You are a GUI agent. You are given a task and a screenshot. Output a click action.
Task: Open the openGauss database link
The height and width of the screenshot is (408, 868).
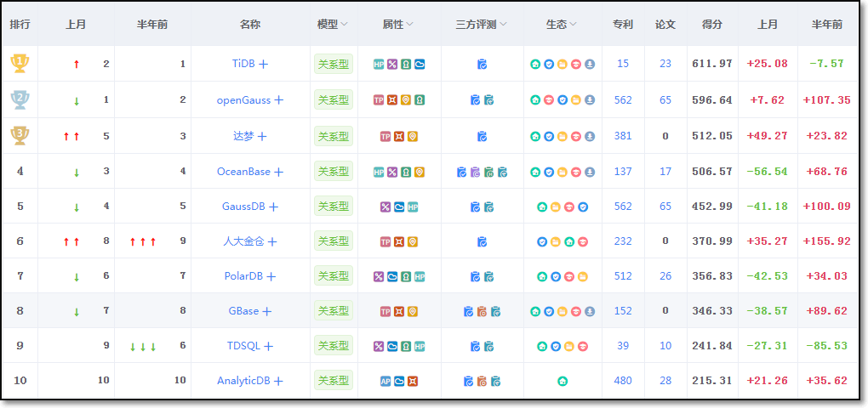243,100
